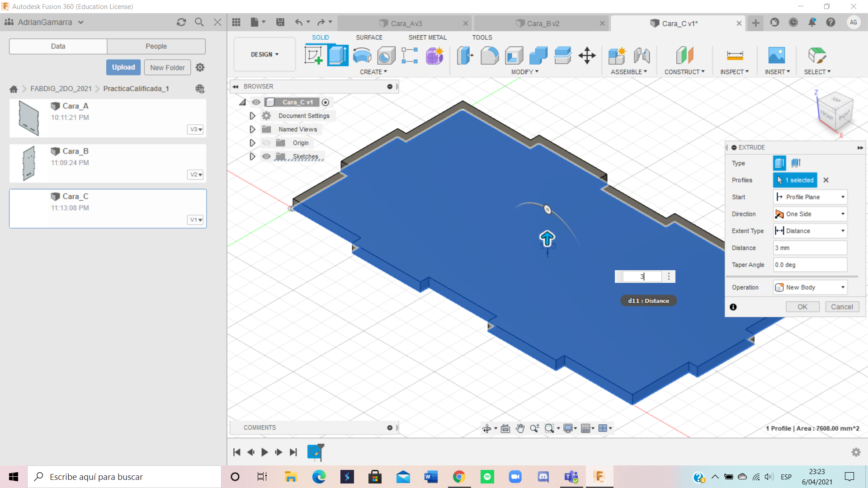Click the Save icon

pos(280,22)
